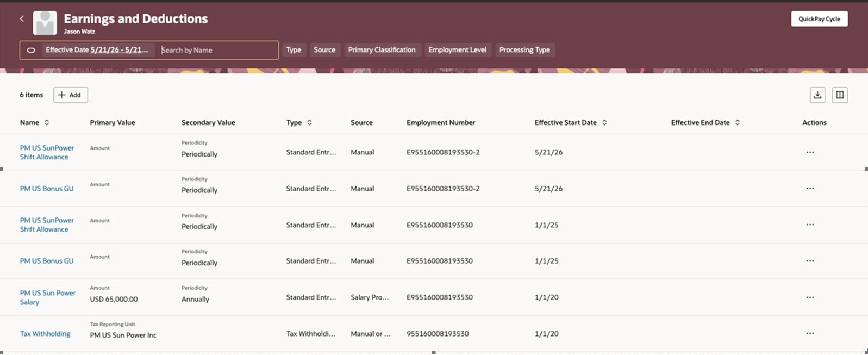Open actions menu for PM US Sun Power Salary row

[810, 297]
